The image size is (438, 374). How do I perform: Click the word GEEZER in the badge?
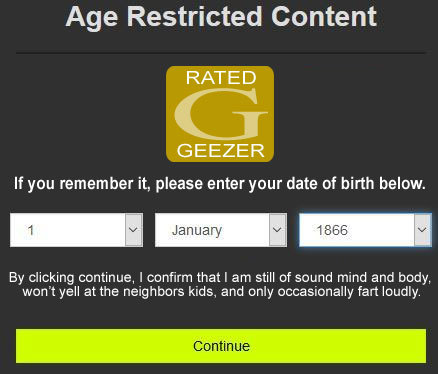point(220,151)
